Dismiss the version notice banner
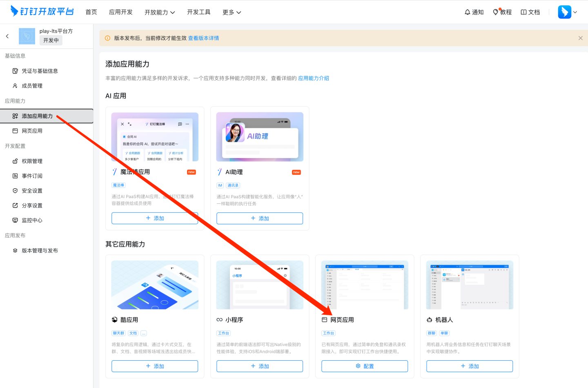Image resolution: width=588 pixels, height=388 pixels. point(580,38)
